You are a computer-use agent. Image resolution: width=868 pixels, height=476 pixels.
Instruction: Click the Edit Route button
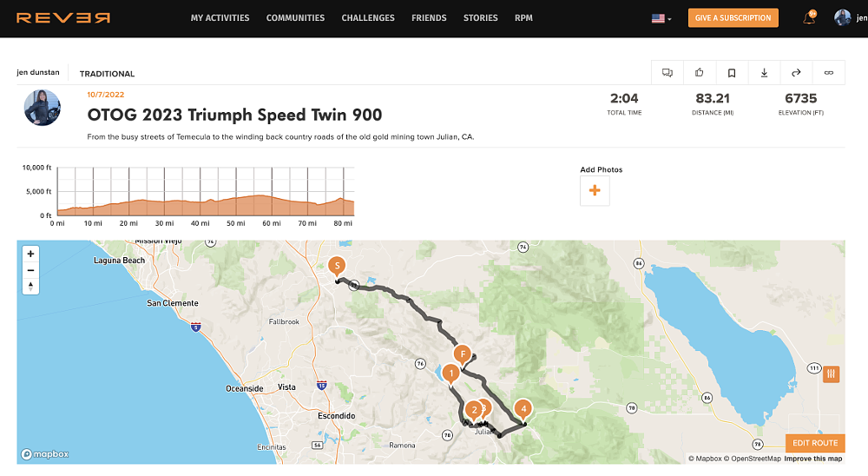click(815, 443)
